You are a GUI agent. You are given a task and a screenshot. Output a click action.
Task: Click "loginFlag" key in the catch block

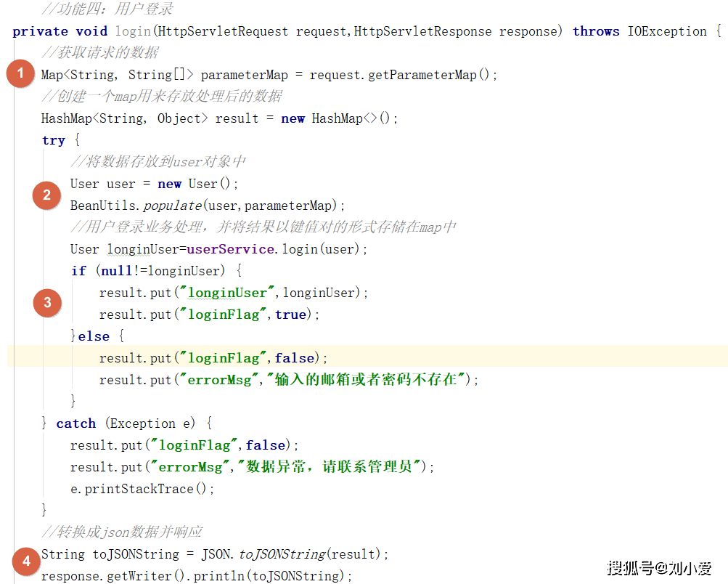click(x=194, y=445)
